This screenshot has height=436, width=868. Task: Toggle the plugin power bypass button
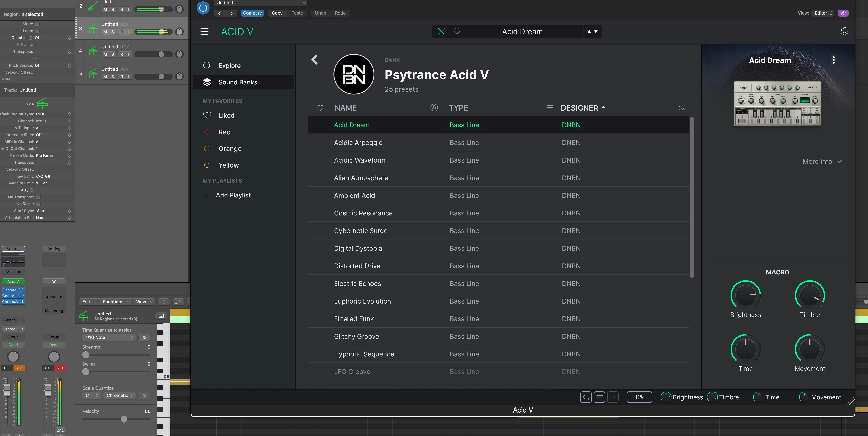(203, 7)
